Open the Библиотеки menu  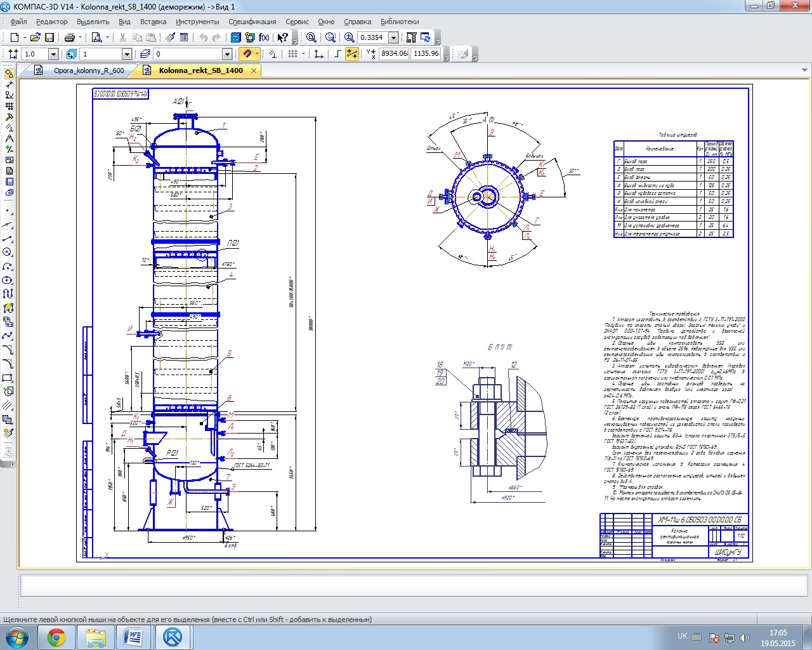[400, 22]
